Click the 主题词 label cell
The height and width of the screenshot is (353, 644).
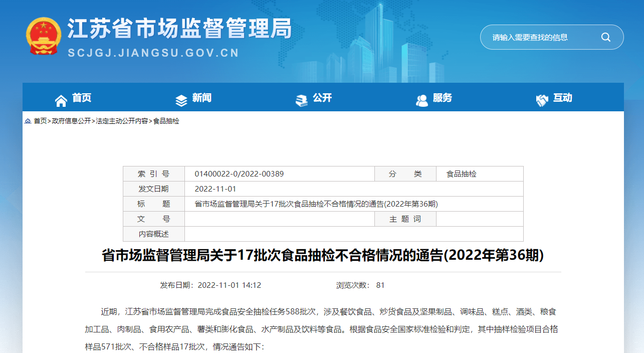pos(405,219)
